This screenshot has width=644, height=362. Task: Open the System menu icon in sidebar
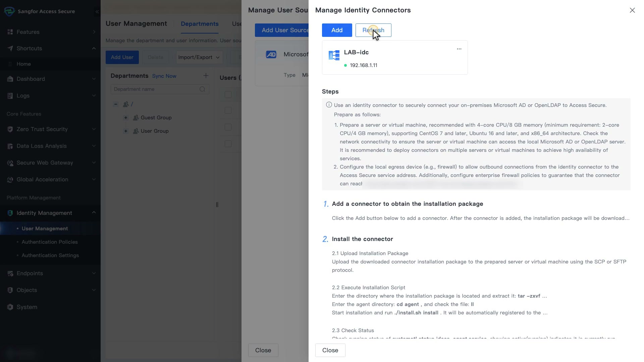[10, 307]
